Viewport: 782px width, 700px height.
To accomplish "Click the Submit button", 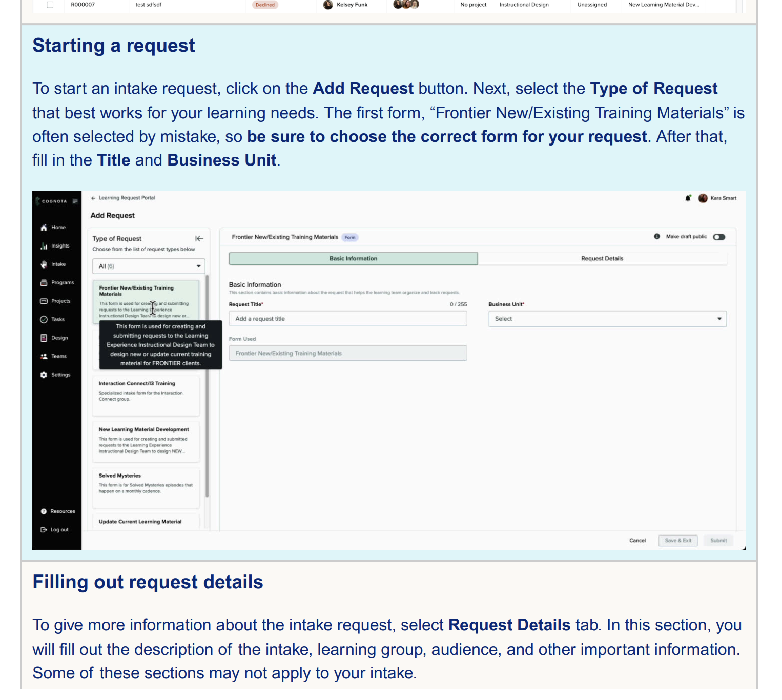I will point(718,541).
